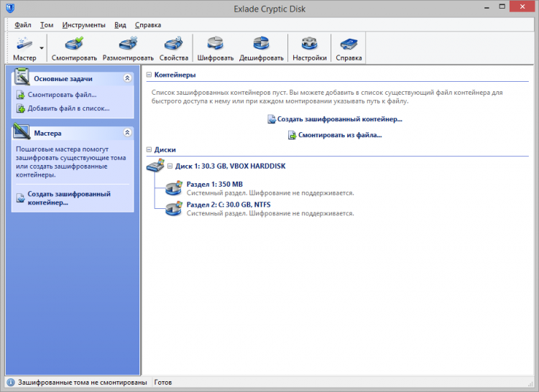Close the Exlade Cryptic Disk window
The height and width of the screenshot is (392, 539).
tap(522, 7)
